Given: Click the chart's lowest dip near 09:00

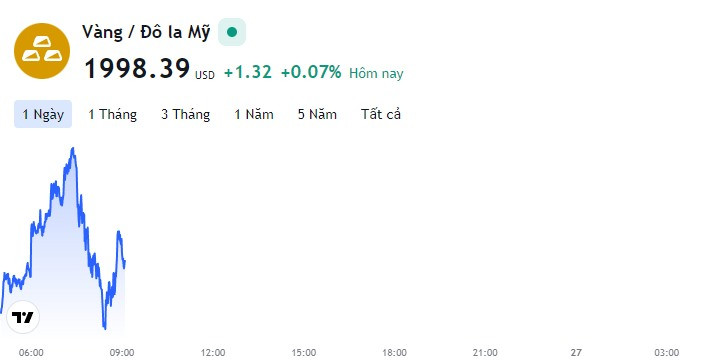Looking at the screenshot, I should pyautogui.click(x=105, y=328).
